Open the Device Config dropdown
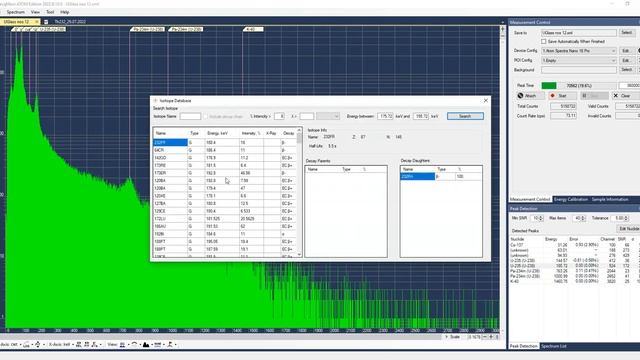The image size is (640, 360). coord(579,51)
